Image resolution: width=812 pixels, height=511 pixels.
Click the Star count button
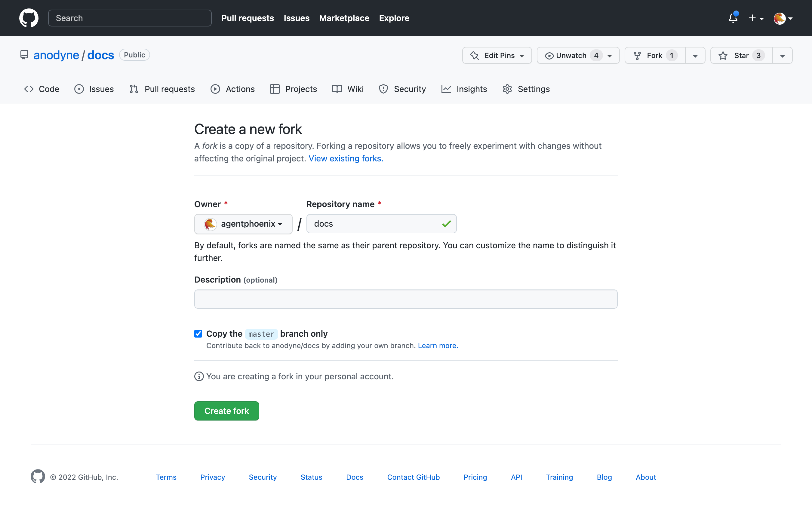click(741, 56)
